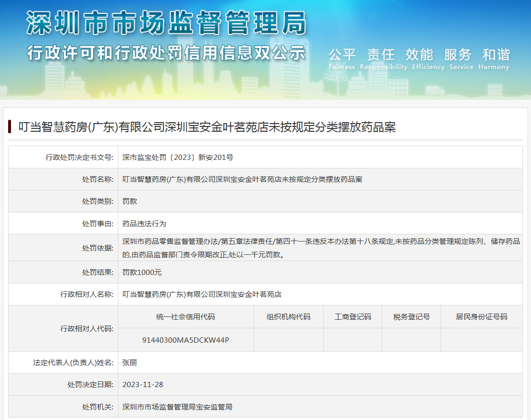The width and height of the screenshot is (531, 420).
Task: Click the 处罚事由 label
Action: click(x=98, y=224)
